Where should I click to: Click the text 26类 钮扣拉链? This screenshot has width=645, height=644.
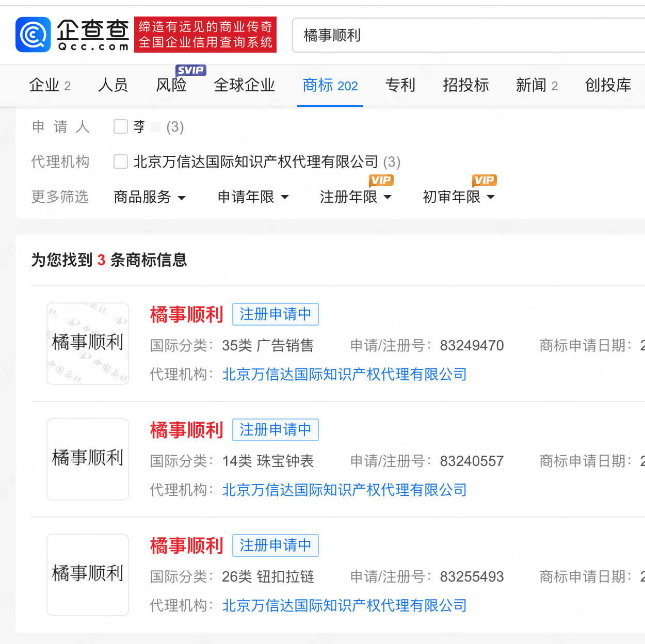coord(268,576)
